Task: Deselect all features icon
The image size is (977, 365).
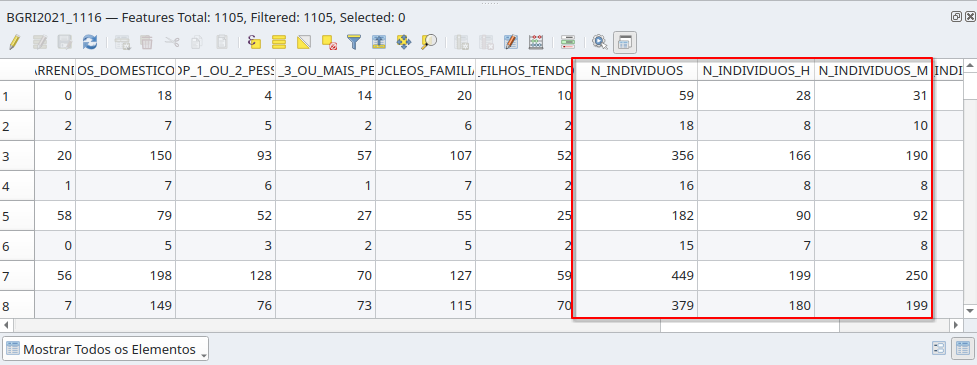Action: pyautogui.click(x=329, y=42)
